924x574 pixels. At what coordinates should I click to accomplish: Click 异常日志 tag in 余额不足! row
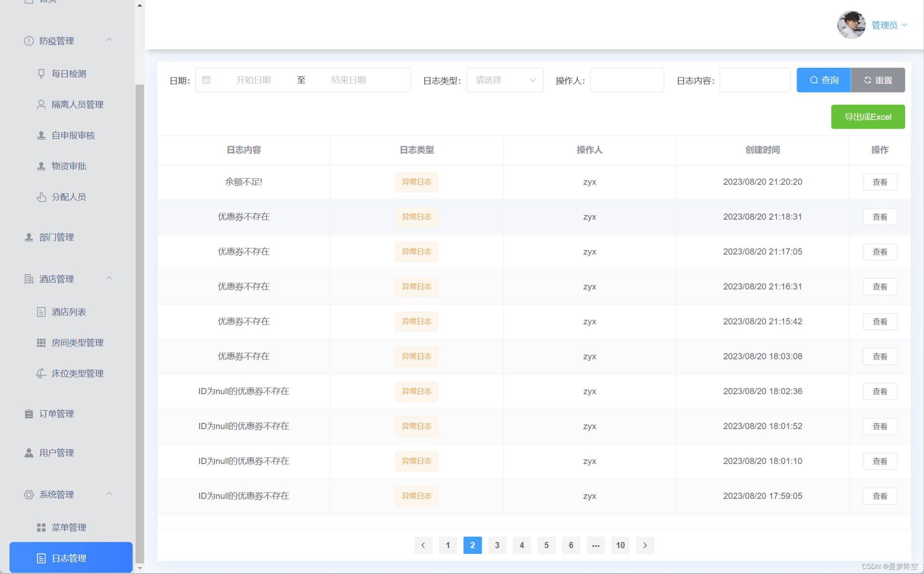click(416, 182)
